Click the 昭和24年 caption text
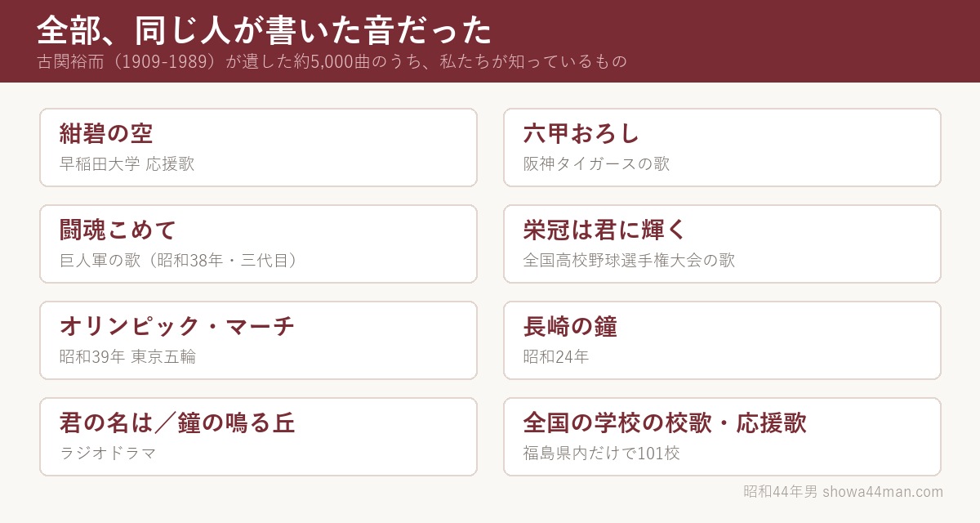This screenshot has height=523, width=980. [x=556, y=356]
